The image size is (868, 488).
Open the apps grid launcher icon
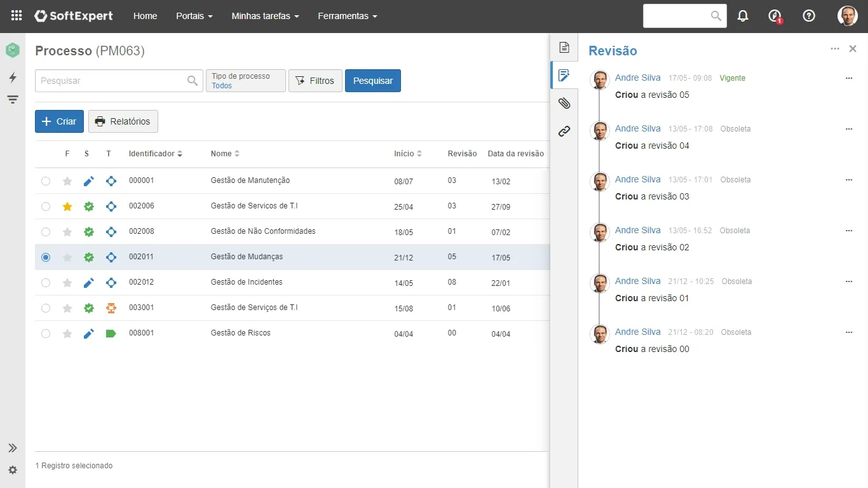point(17,16)
